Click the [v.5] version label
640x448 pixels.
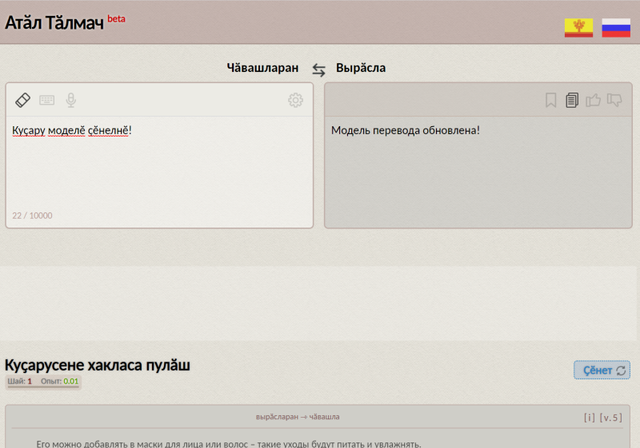611,417
